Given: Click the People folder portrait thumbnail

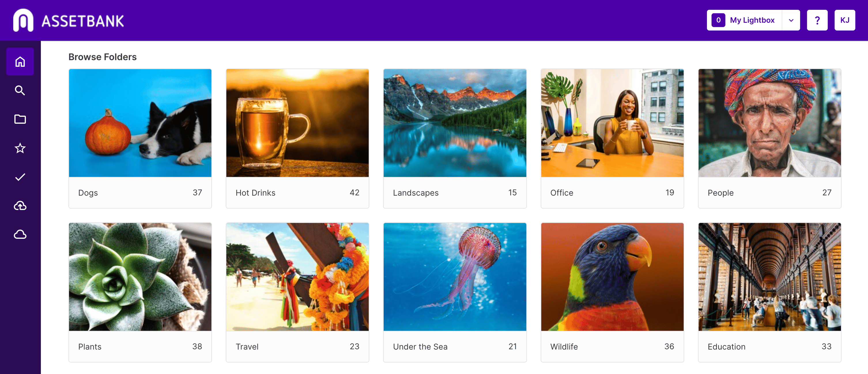Looking at the screenshot, I should point(770,123).
